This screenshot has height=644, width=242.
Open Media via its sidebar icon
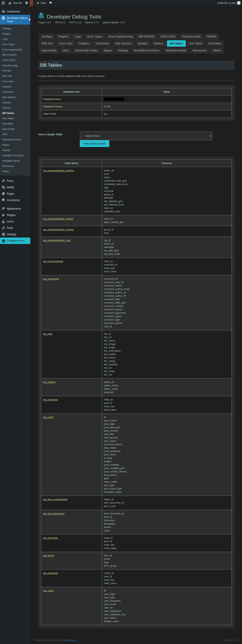pos(3,187)
